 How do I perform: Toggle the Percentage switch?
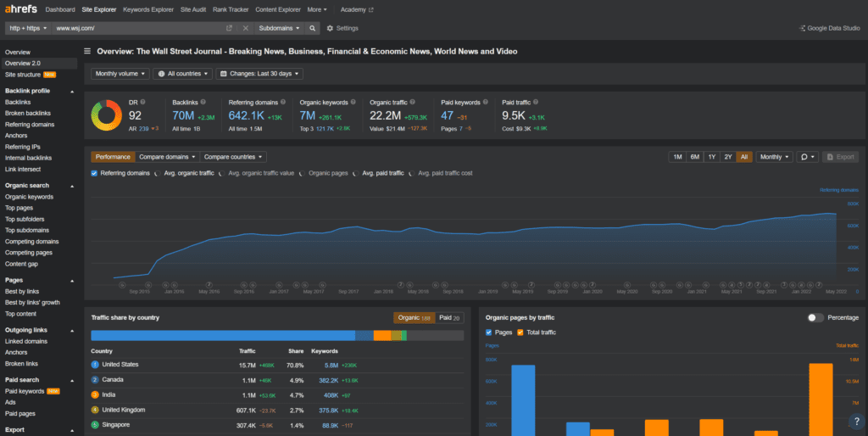tap(815, 317)
